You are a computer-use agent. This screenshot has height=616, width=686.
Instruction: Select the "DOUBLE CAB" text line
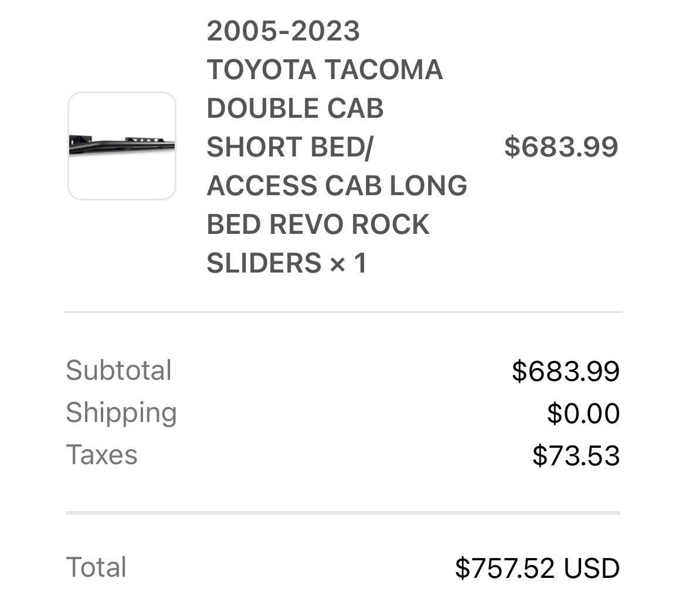pos(295,108)
